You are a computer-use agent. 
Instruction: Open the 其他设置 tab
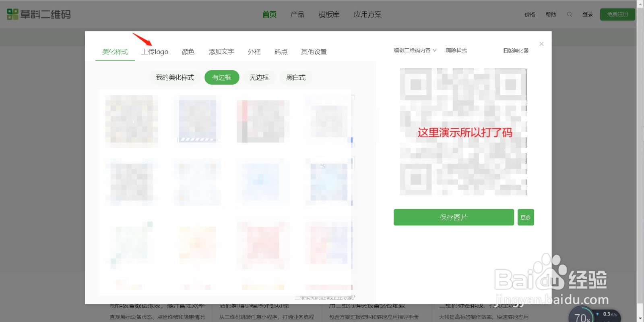tap(314, 52)
